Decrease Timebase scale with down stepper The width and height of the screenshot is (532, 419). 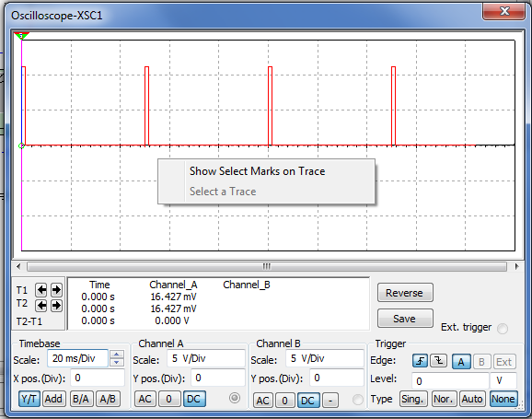click(x=116, y=362)
